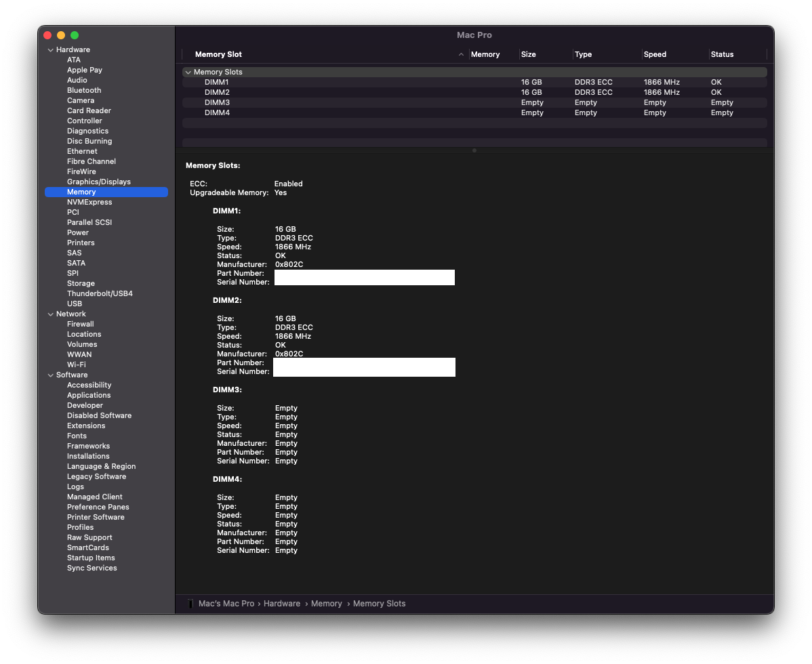Click Memory Slots in the path bar
Viewport: 812px width, 664px height.
click(x=379, y=604)
